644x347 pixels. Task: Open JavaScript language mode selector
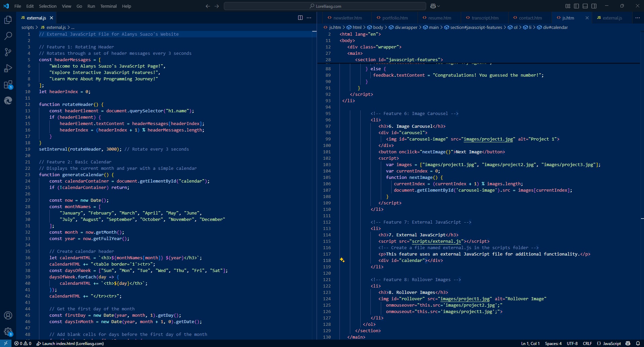(x=611, y=343)
